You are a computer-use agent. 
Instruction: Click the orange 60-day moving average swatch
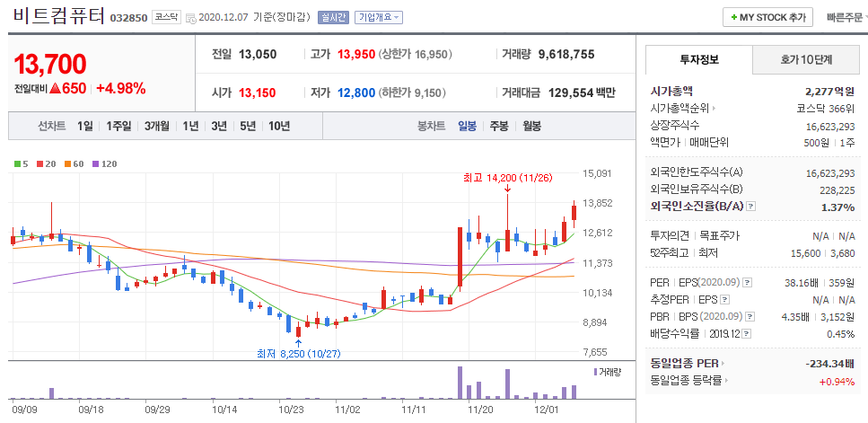tap(66, 163)
